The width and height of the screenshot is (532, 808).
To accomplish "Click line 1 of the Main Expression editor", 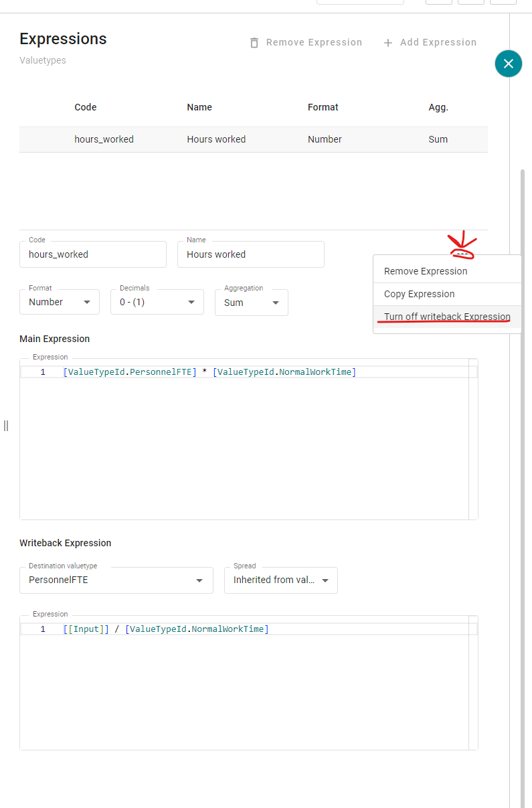I will pyautogui.click(x=209, y=372).
